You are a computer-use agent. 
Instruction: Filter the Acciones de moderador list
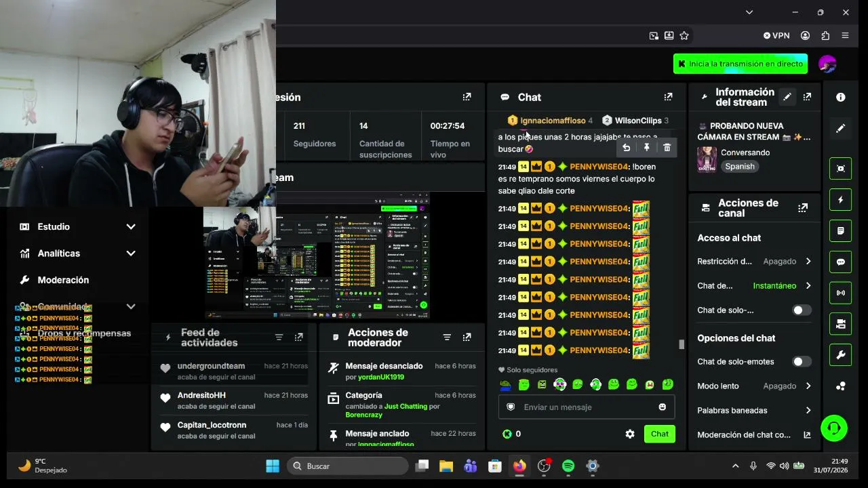click(x=447, y=337)
